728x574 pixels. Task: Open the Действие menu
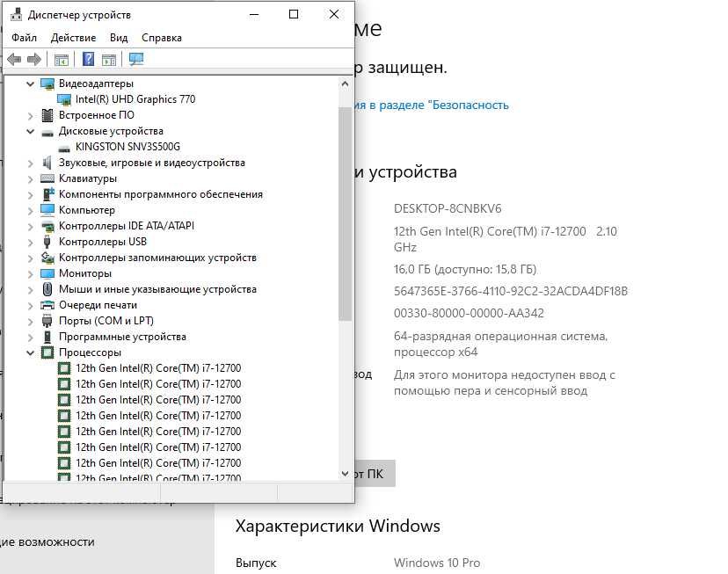(73, 38)
